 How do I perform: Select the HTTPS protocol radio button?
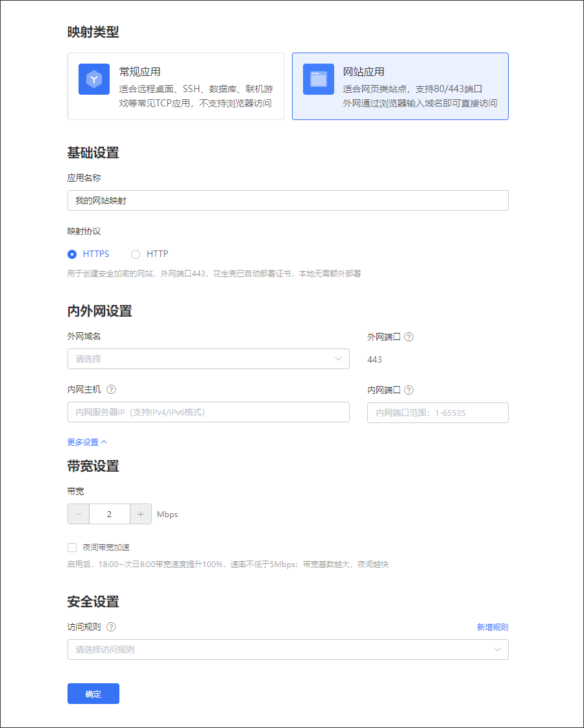tap(72, 254)
